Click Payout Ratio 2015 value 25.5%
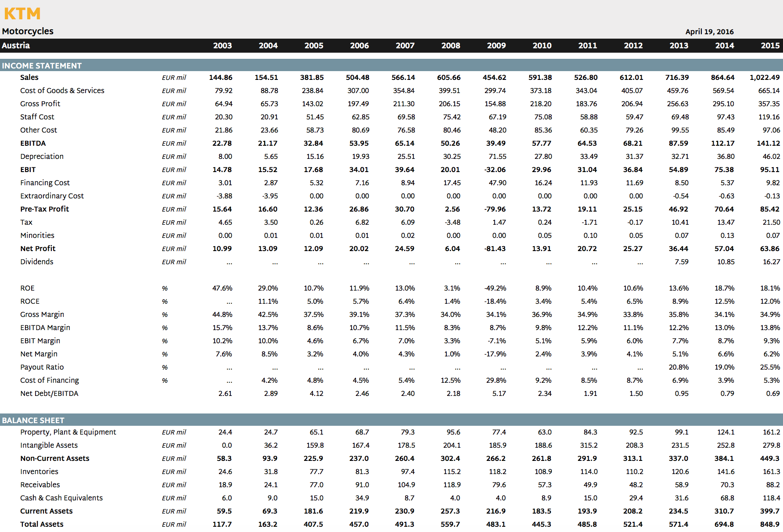 point(770,367)
